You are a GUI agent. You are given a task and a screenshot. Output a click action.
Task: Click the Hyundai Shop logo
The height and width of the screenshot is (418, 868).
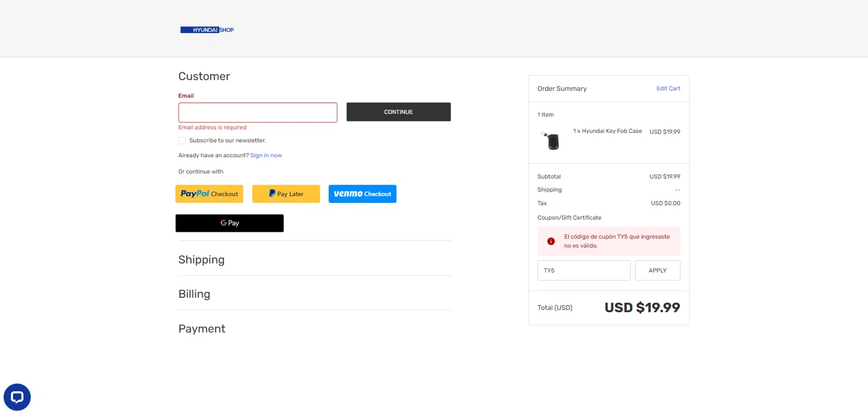[207, 29]
